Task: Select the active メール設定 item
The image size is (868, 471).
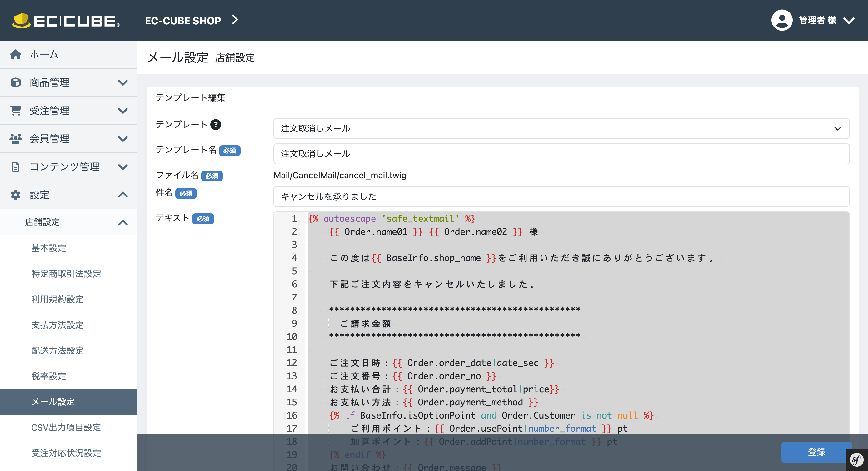Action: point(68,402)
